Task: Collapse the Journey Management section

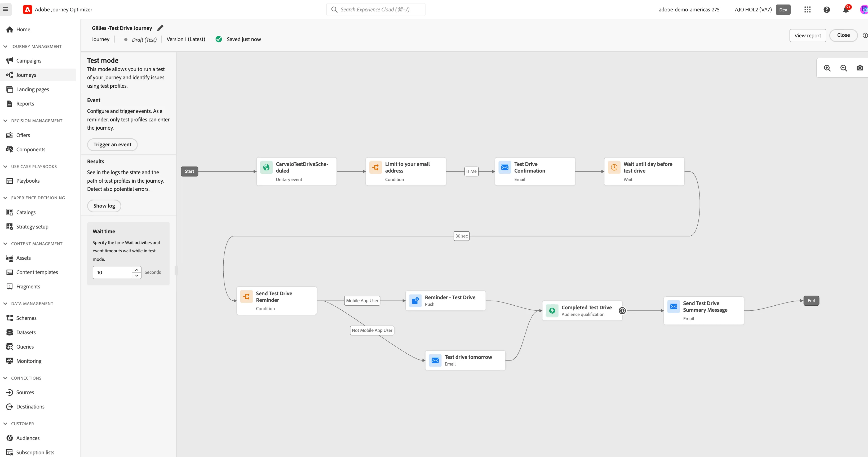Action: pos(5,46)
